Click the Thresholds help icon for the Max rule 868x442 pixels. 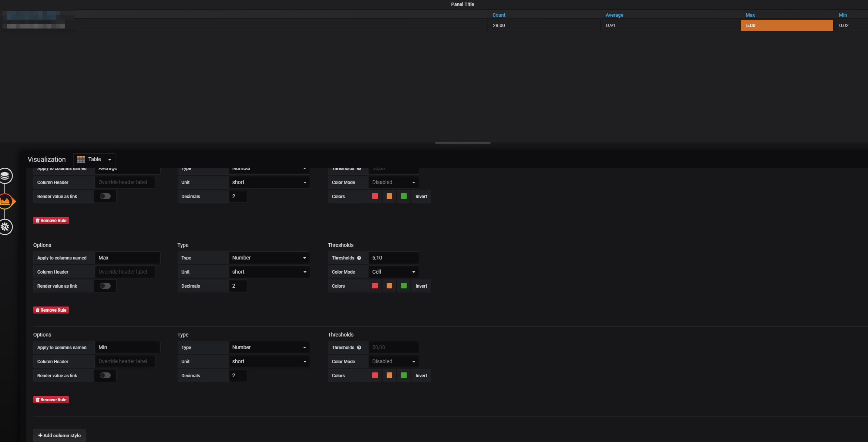[x=359, y=258]
